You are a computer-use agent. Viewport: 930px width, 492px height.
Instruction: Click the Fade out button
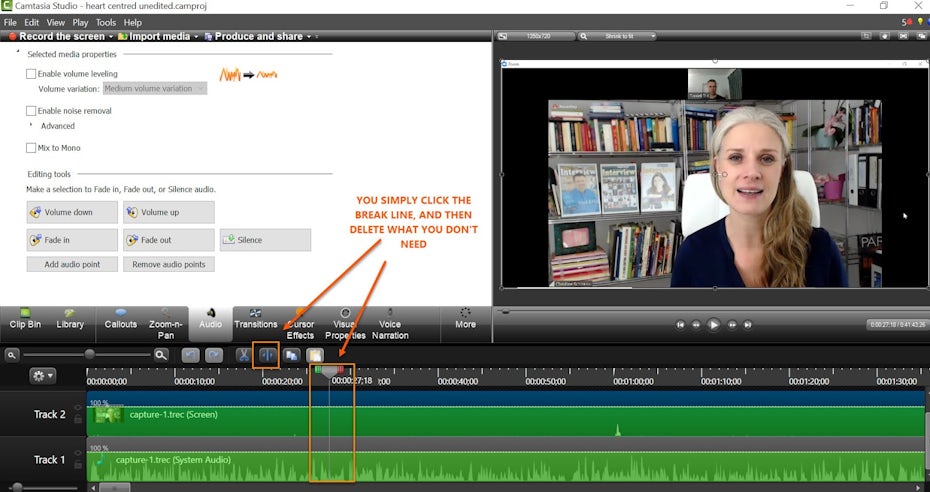[168, 240]
